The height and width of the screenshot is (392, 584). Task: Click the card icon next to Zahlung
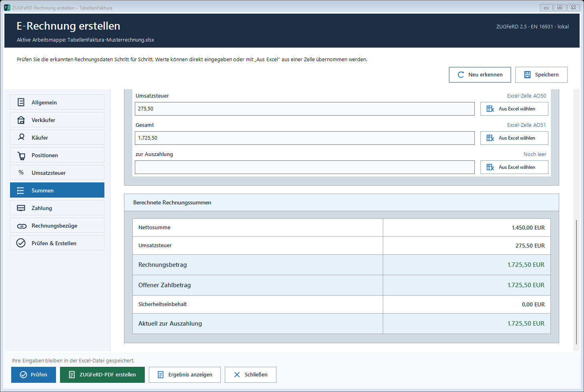(x=21, y=208)
